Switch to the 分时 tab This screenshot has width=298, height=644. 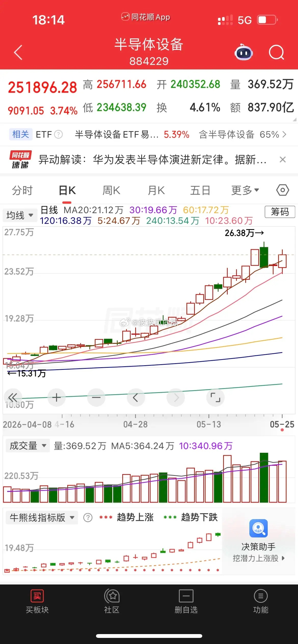22,190
